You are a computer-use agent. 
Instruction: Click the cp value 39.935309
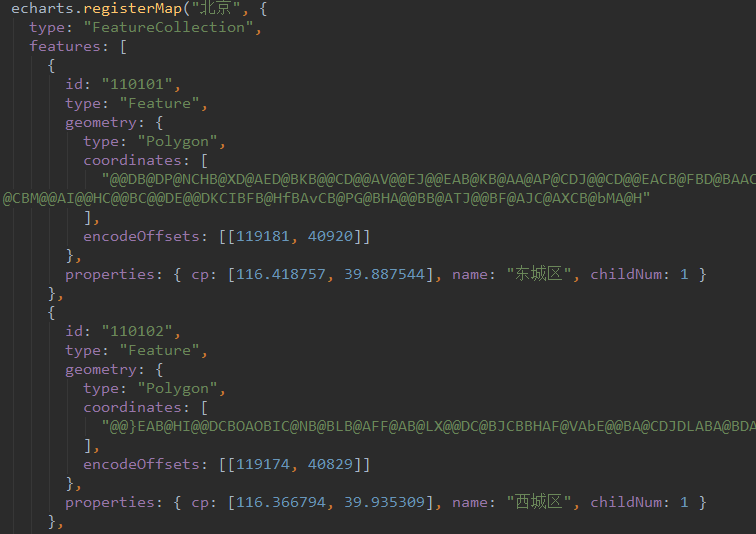coord(384,502)
